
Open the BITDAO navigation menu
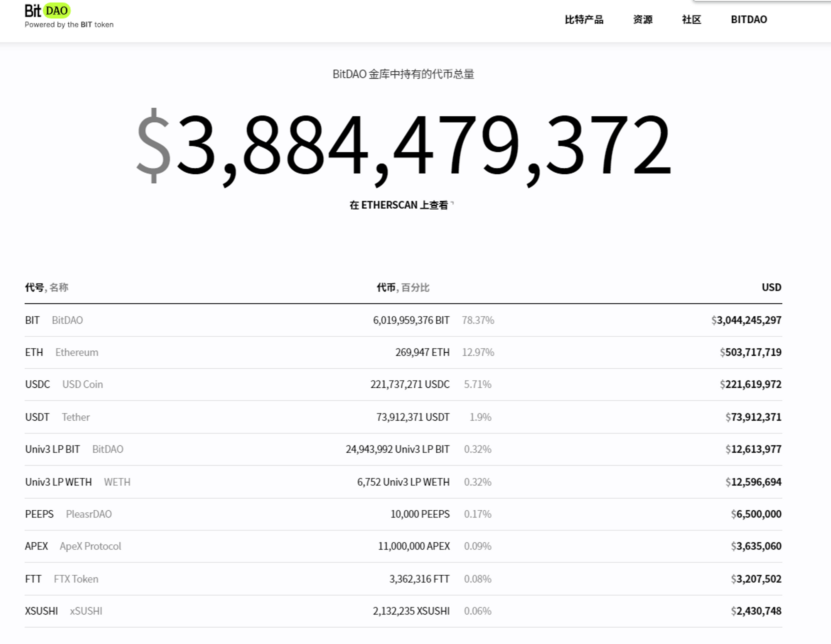pyautogui.click(x=749, y=20)
